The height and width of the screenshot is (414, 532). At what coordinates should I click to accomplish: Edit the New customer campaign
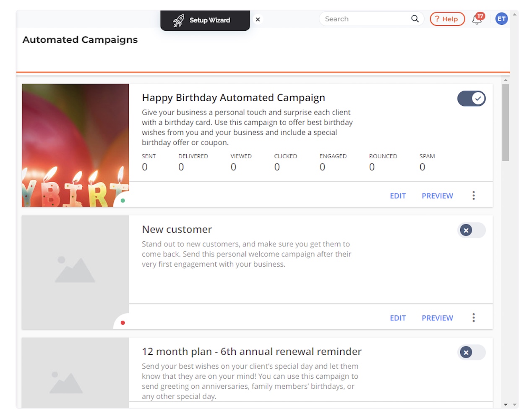[398, 318]
